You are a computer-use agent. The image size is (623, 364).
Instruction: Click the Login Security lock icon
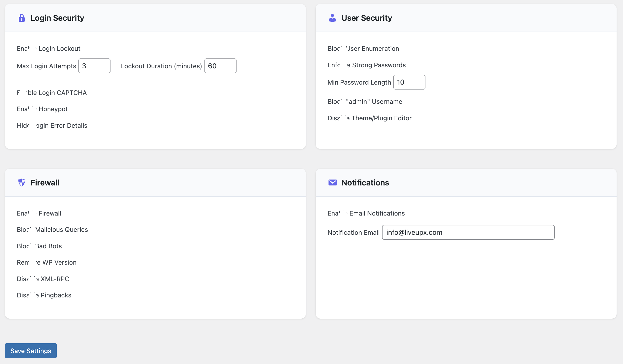[x=22, y=18]
